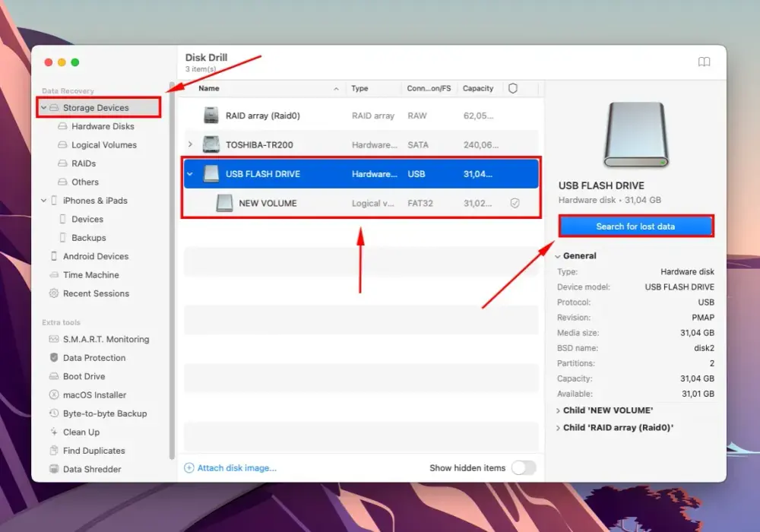Expand Child 'NEW VOLUME' details
The width and height of the screenshot is (760, 532).
558,410
